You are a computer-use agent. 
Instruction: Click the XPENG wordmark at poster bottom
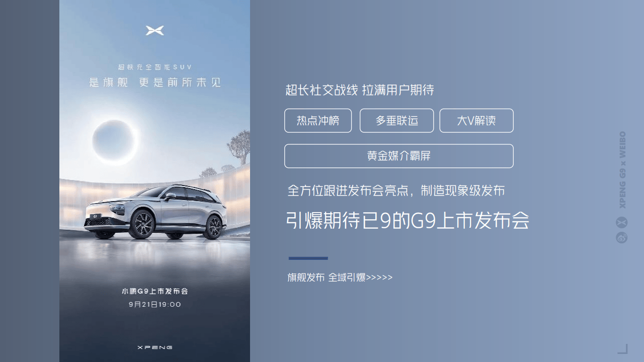coord(155,347)
